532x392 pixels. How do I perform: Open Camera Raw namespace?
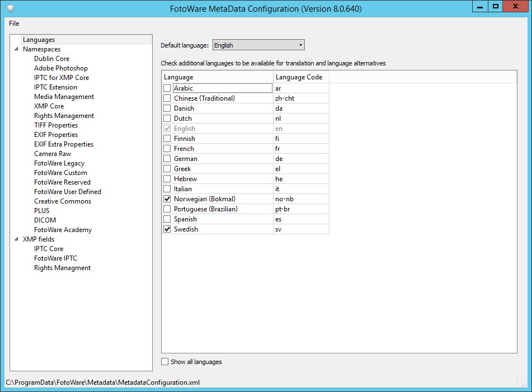(52, 154)
